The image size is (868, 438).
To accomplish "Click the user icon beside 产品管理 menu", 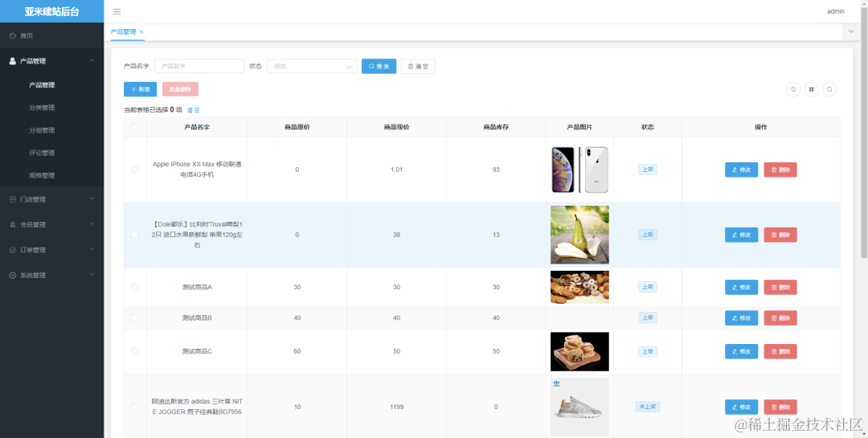I will 13,61.
